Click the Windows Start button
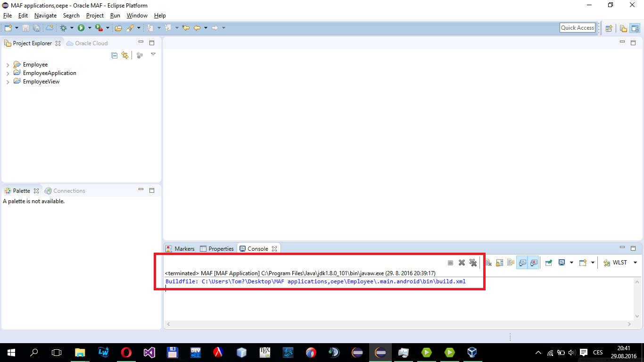 pyautogui.click(x=11, y=353)
